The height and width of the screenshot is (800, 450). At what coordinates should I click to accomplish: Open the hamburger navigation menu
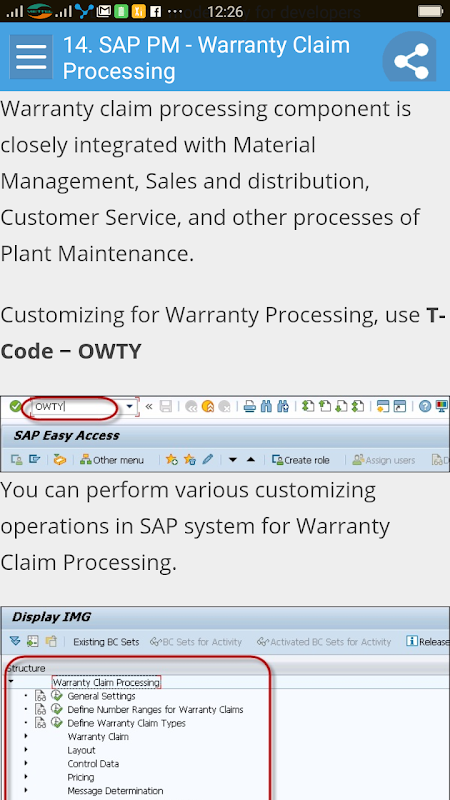point(31,57)
